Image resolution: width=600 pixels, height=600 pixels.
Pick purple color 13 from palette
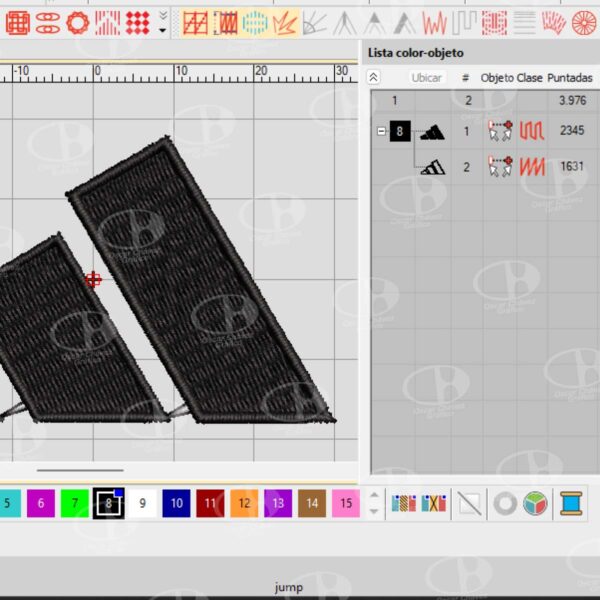pyautogui.click(x=278, y=503)
